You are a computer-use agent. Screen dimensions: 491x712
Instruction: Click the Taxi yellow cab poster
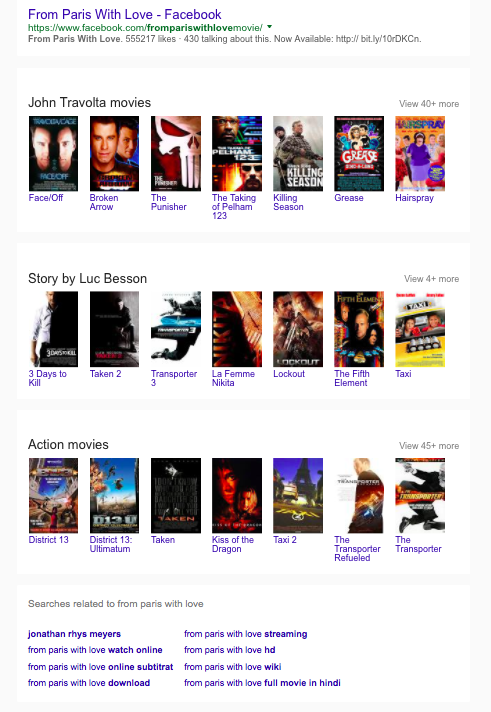coord(420,329)
